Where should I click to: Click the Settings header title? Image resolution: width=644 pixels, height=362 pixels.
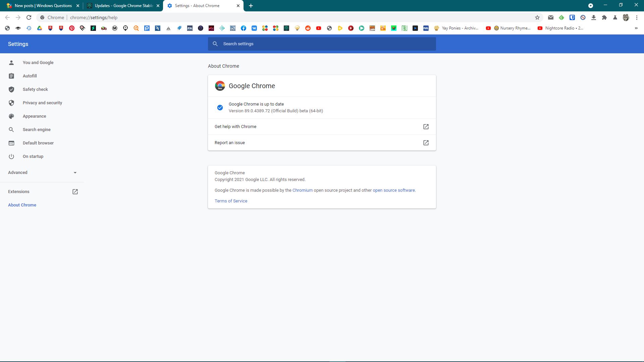coord(18,44)
